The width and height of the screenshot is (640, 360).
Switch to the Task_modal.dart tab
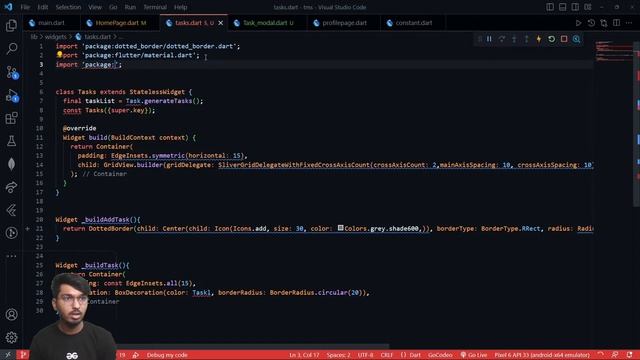click(267, 23)
